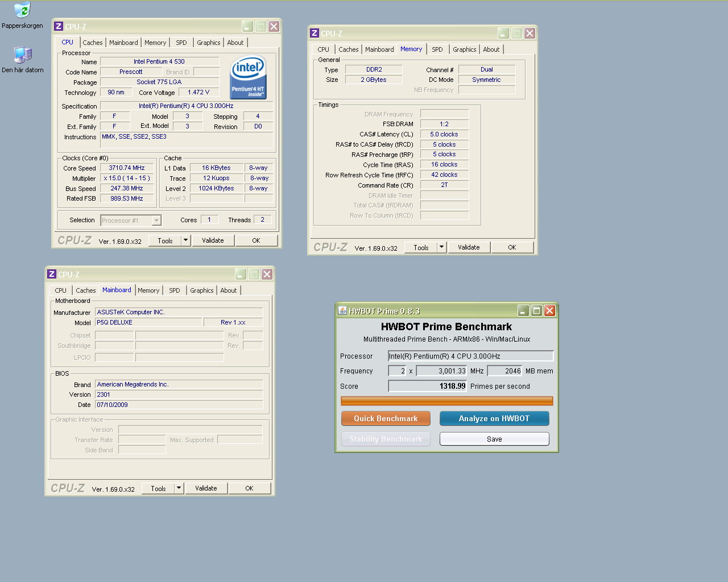The image size is (728, 582).
Task: Click the 2046 MB mem field
Action: click(x=504, y=371)
